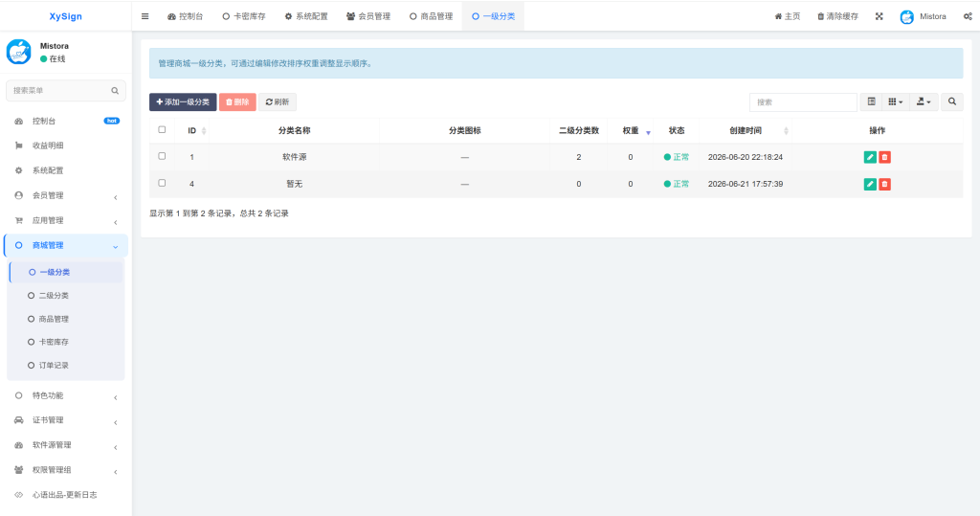Click the 软件源 category name cell
The image size is (980, 516).
click(295, 157)
